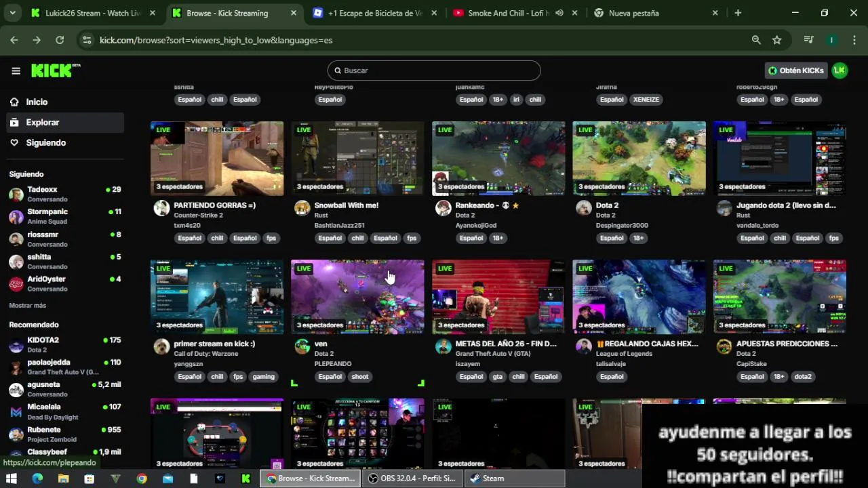This screenshot has height=488, width=868.
Task: Open Google Chrome icon in the taskbar
Action: (x=141, y=479)
